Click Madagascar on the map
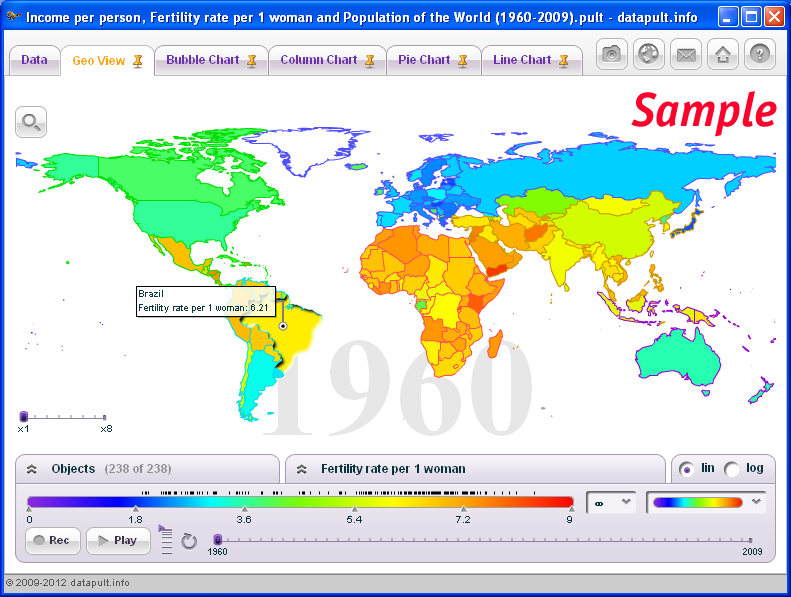The width and height of the screenshot is (791, 597). pyautogui.click(x=495, y=343)
